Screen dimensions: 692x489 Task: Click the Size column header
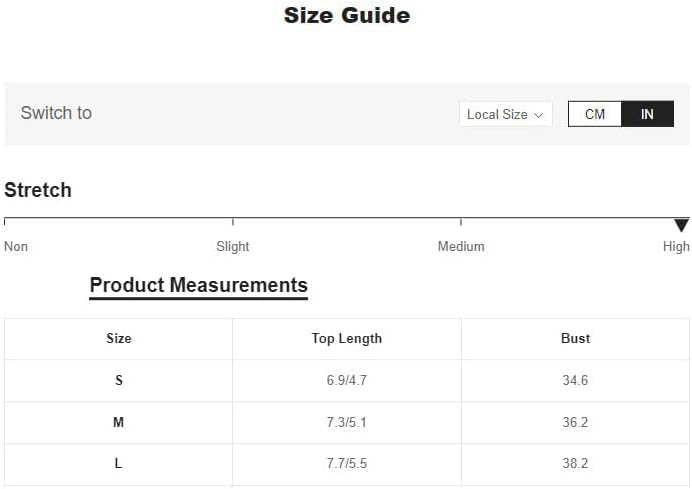click(x=119, y=339)
